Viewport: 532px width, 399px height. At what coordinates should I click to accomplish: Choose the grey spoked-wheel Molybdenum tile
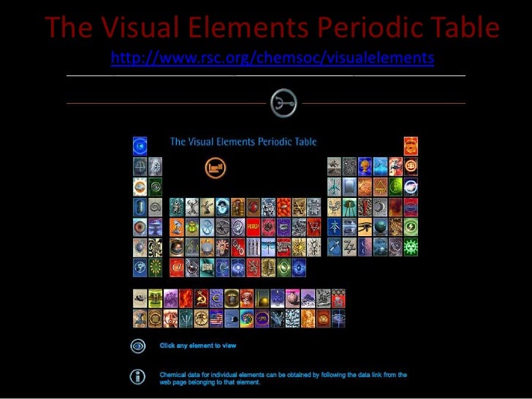click(222, 227)
